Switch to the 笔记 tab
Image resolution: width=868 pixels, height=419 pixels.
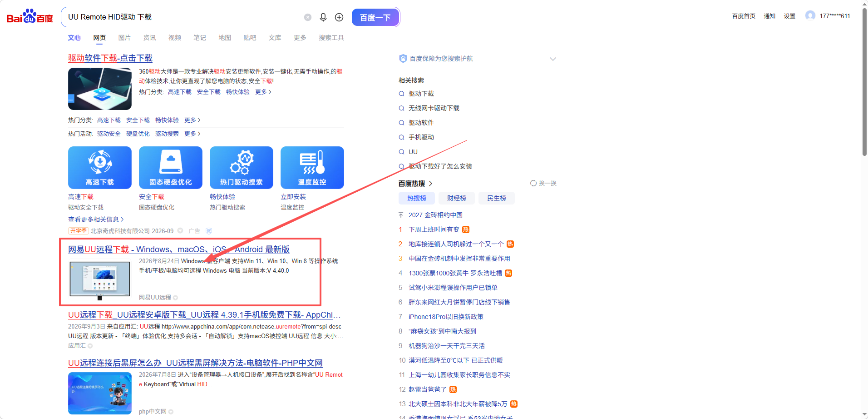click(200, 38)
